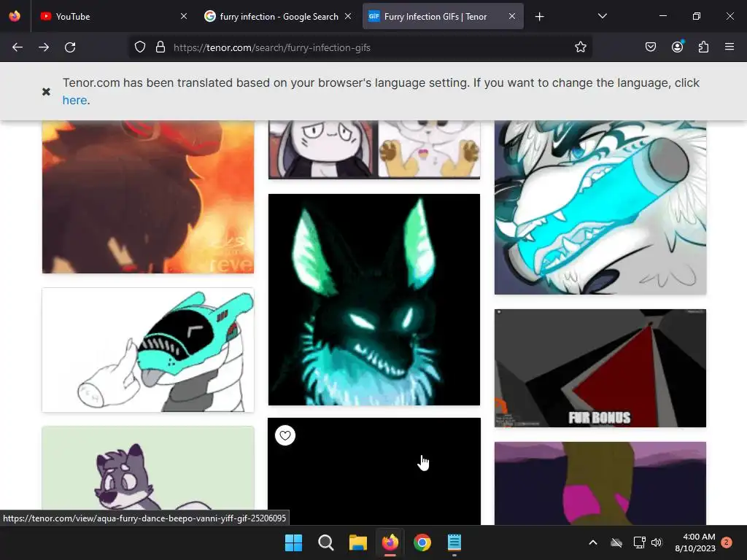Open the volume speaker tray icon
Image resolution: width=747 pixels, height=560 pixels.
(x=657, y=542)
